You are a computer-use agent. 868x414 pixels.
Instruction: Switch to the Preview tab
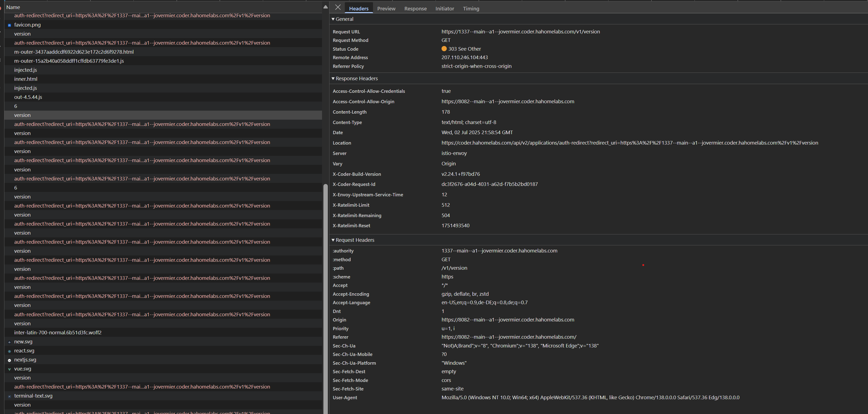tap(386, 9)
